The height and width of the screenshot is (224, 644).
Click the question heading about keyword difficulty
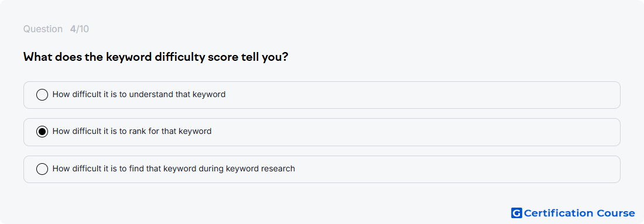tap(156, 57)
